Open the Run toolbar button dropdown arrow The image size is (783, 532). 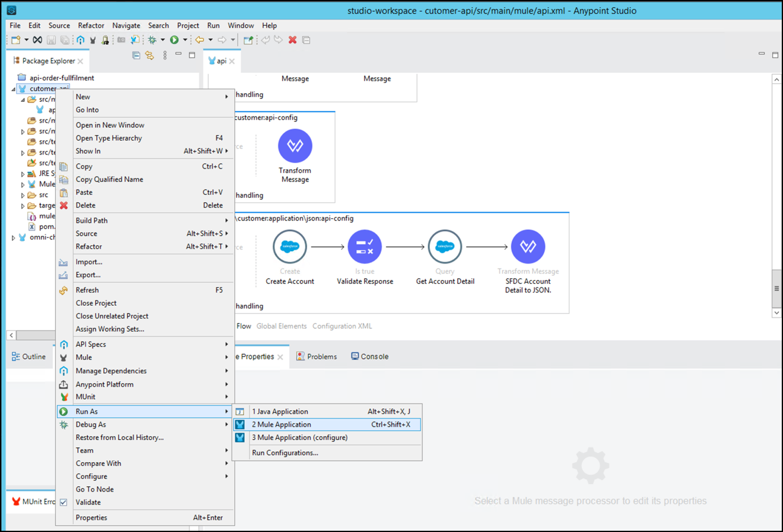[185, 40]
